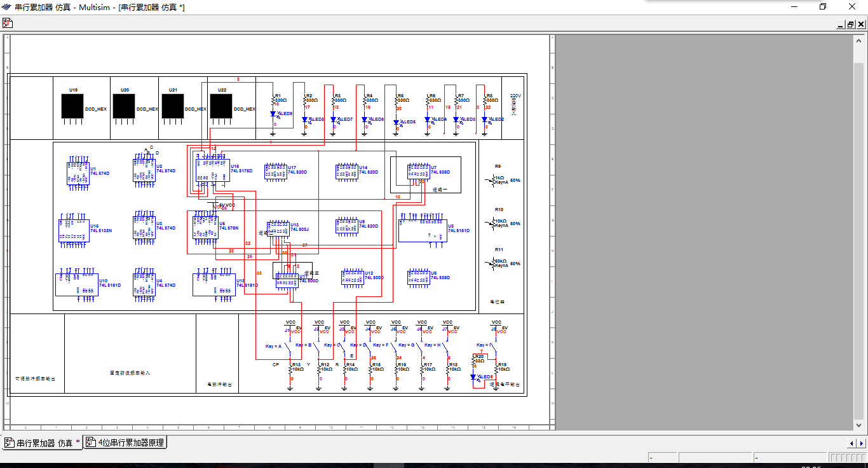Image resolution: width=868 pixels, height=468 pixels.
Task: Select the U5 74LS76N chip
Action: tap(206, 228)
